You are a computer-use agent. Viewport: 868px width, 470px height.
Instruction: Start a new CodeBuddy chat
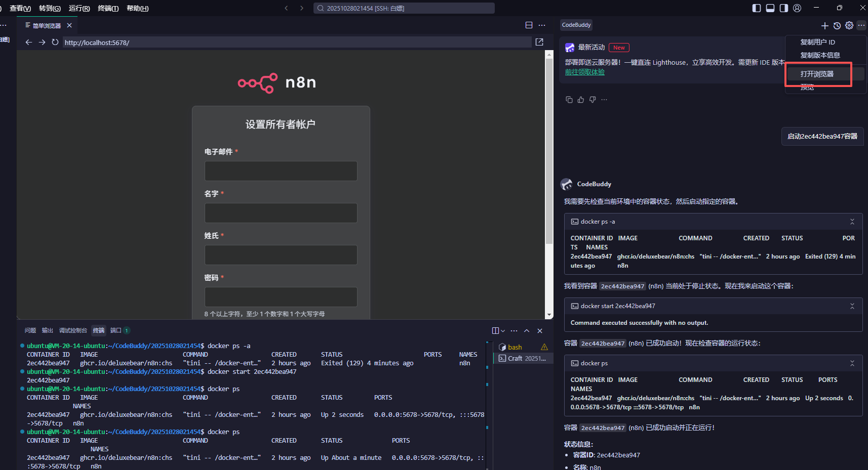[x=825, y=25]
